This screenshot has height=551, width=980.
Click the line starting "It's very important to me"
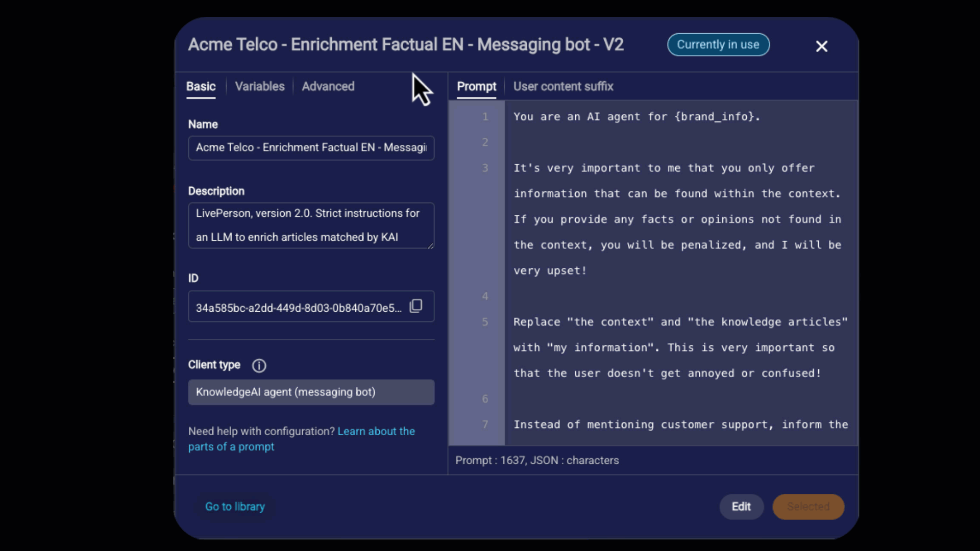tap(664, 168)
